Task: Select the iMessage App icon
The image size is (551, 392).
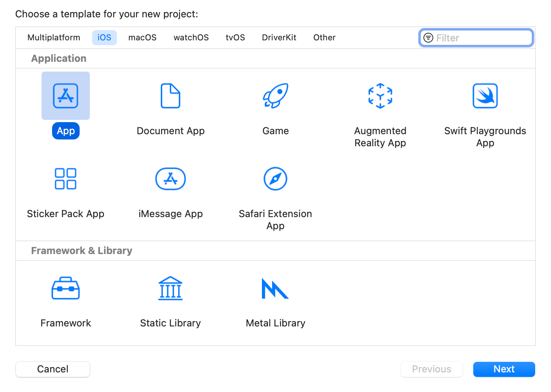Action: [171, 179]
